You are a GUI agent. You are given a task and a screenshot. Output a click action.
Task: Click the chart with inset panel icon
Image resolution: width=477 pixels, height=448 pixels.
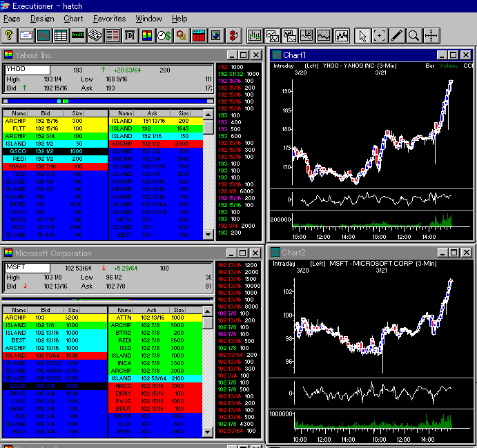[x=306, y=36]
